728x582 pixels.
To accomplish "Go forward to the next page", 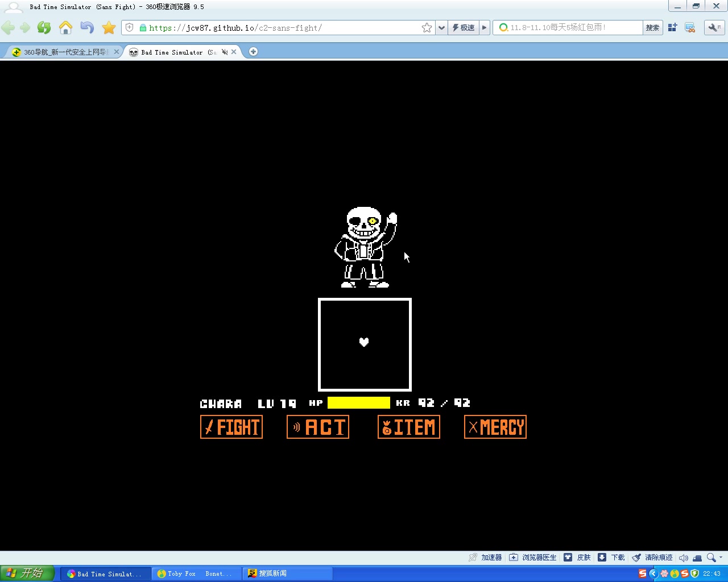I will tap(25, 28).
